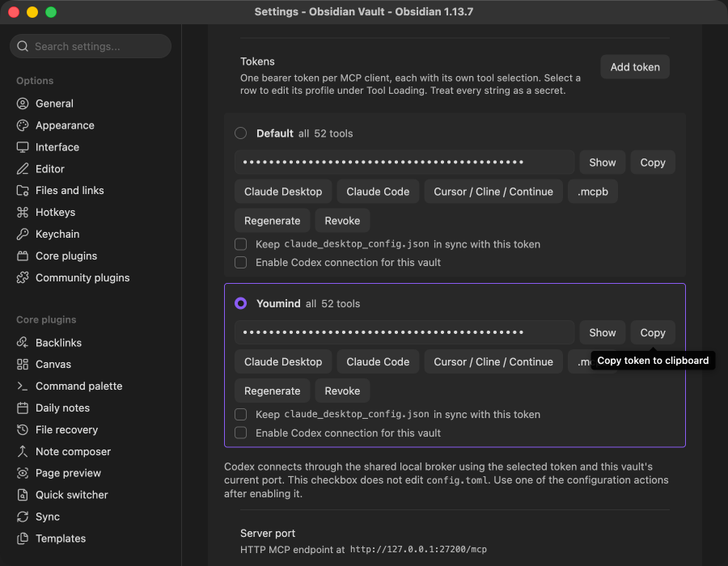728x566 pixels.
Task: Click the .mcpb button under Default token
Action: coord(593,192)
